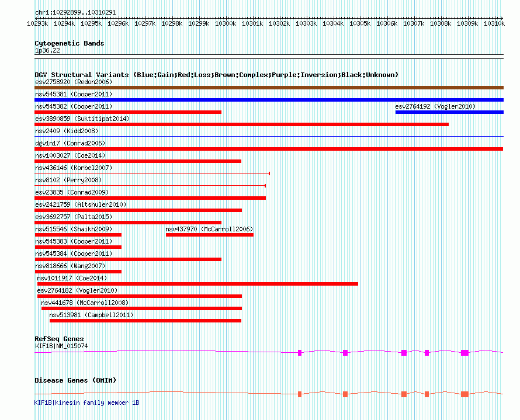Click the nsv436146 (Korbel2007) thin line end marker

point(269,173)
